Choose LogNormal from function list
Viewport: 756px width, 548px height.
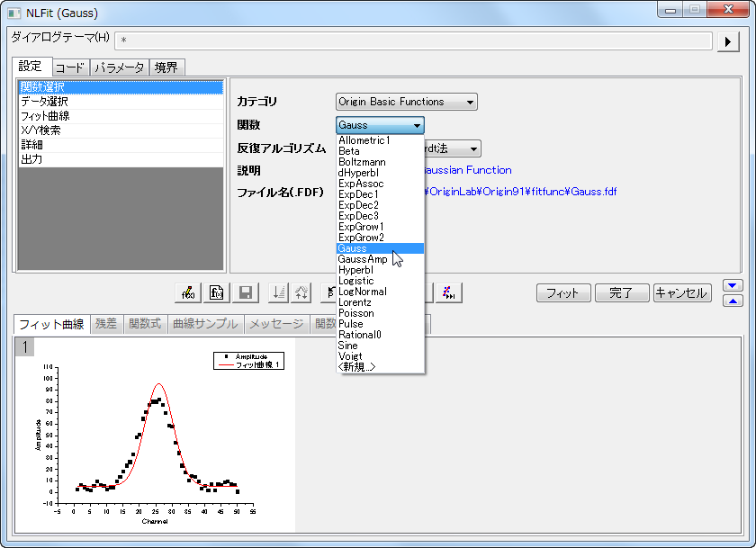[x=380, y=292]
